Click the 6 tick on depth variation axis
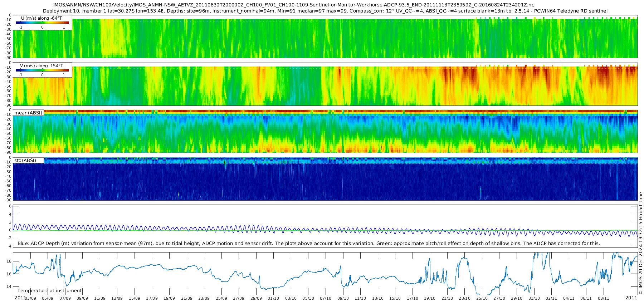Viewport: 644px width, 304px height. tap(10, 206)
